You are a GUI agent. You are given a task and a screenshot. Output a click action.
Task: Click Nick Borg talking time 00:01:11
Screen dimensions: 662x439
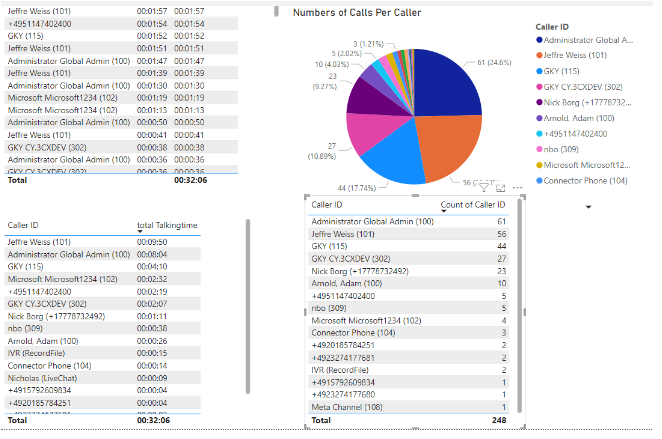152,316
